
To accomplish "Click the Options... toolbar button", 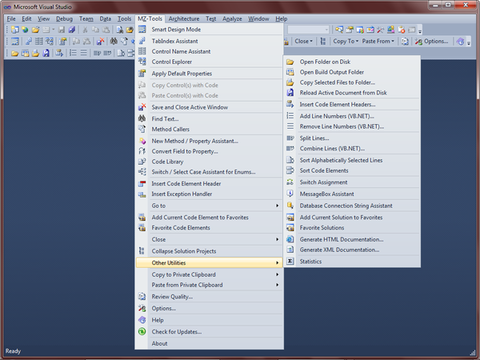I will [x=432, y=41].
